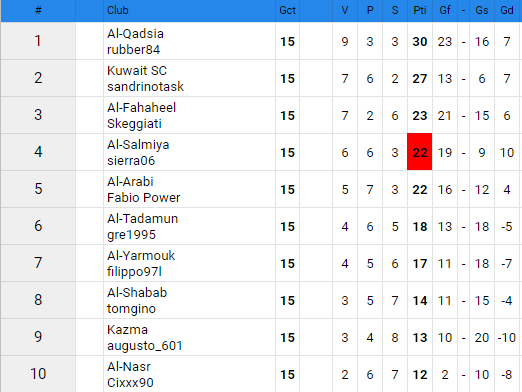522x392 pixels.
Task: Click the Pti column header
Action: tap(420, 10)
